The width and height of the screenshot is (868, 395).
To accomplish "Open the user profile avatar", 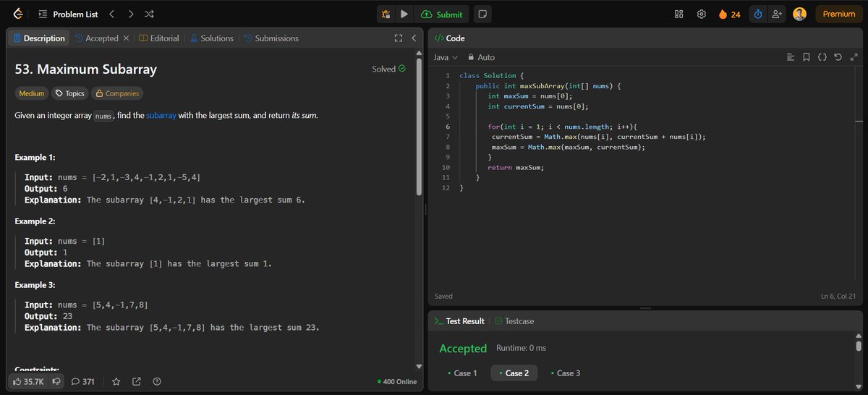I will click(799, 14).
